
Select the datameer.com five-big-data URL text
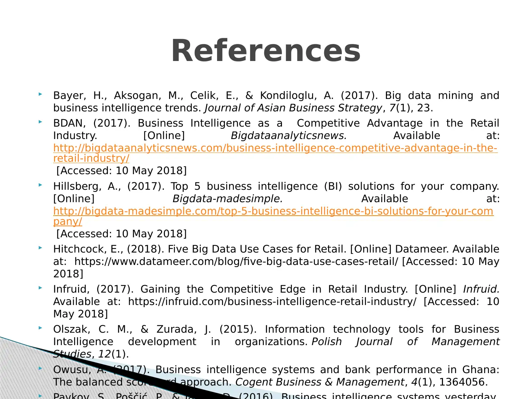[x=236, y=262]
